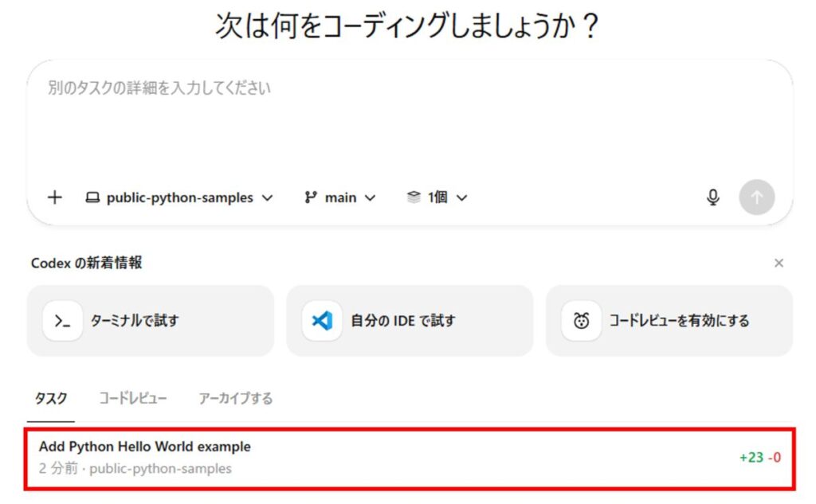
Task: Switch to the アーカイブする tab
Action: click(234, 397)
